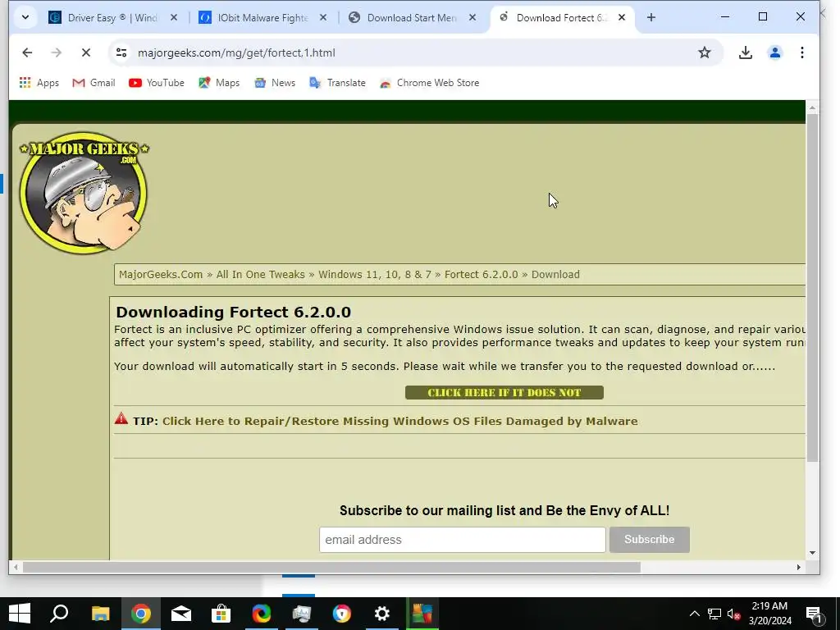Open File Explorer from taskbar
The height and width of the screenshot is (630, 840).
click(100, 614)
